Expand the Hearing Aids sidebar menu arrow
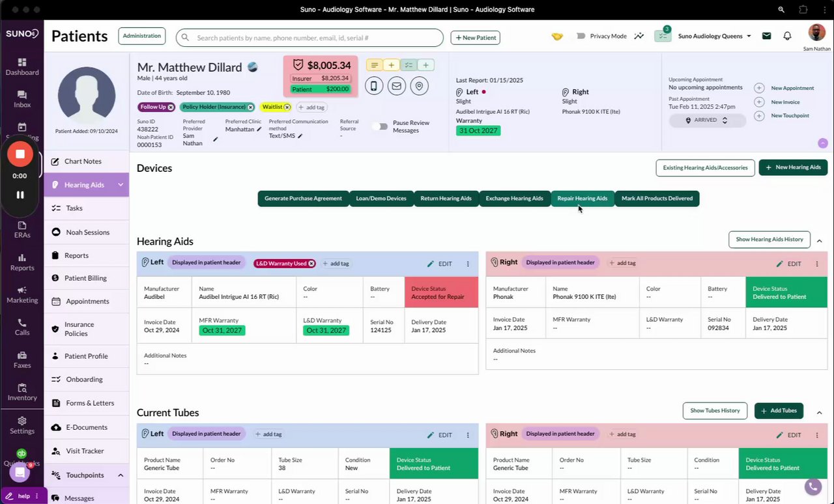This screenshot has height=504, width=834. click(x=121, y=185)
